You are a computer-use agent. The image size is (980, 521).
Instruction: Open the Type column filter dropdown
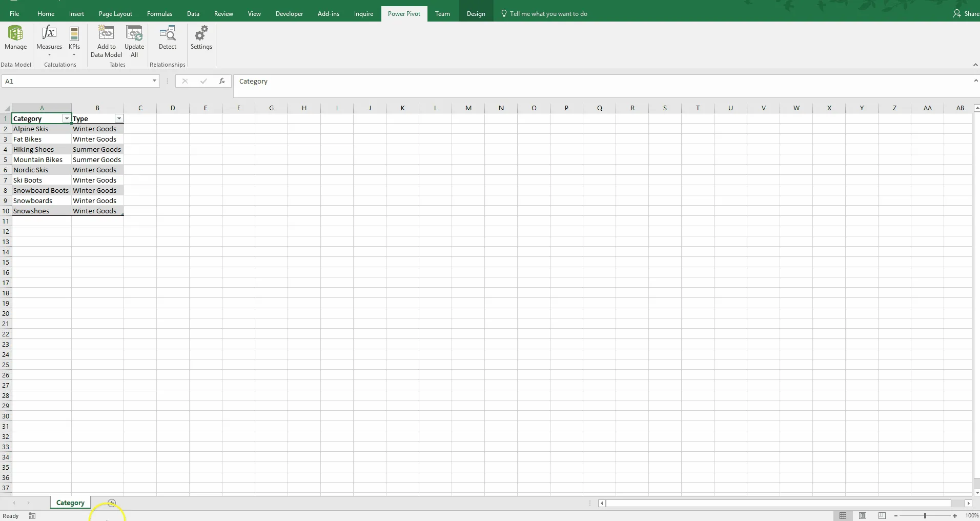point(119,118)
